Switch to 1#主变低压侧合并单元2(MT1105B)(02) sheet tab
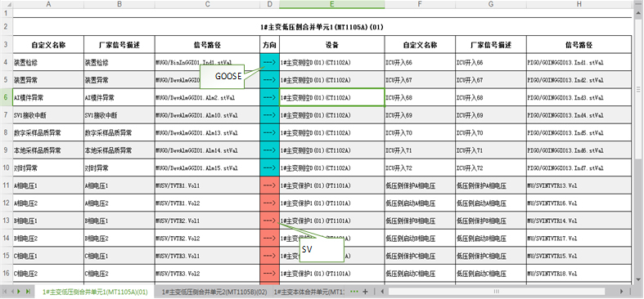The height and width of the screenshot is (299, 644). [214, 292]
